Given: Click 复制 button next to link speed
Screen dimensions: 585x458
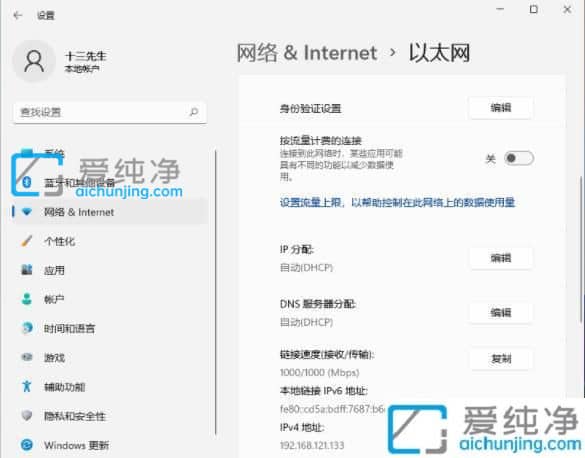Looking at the screenshot, I should [x=501, y=359].
